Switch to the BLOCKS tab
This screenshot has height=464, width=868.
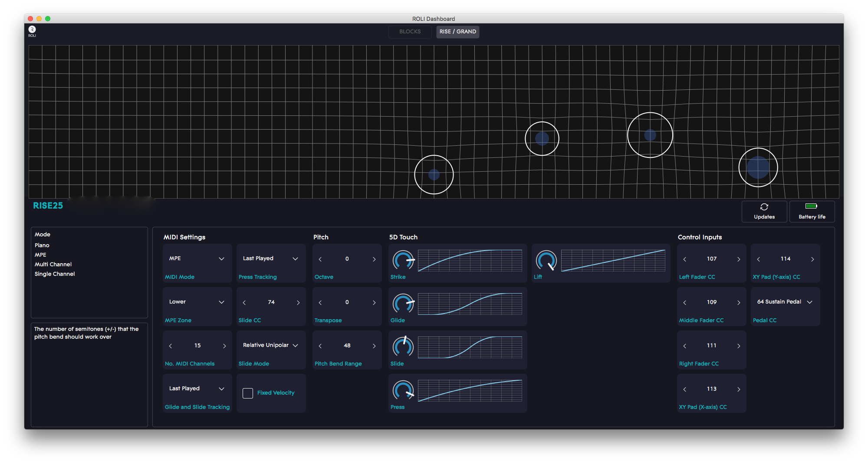(x=410, y=32)
